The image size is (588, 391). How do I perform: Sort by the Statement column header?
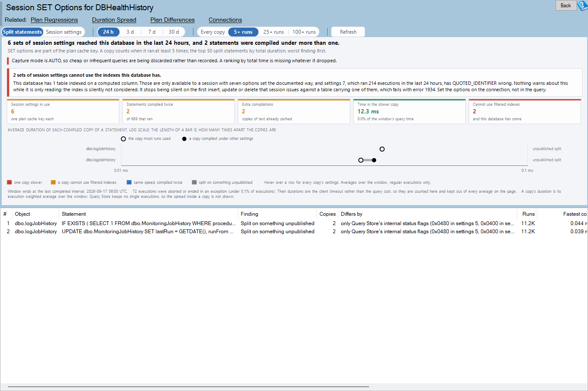point(148,214)
